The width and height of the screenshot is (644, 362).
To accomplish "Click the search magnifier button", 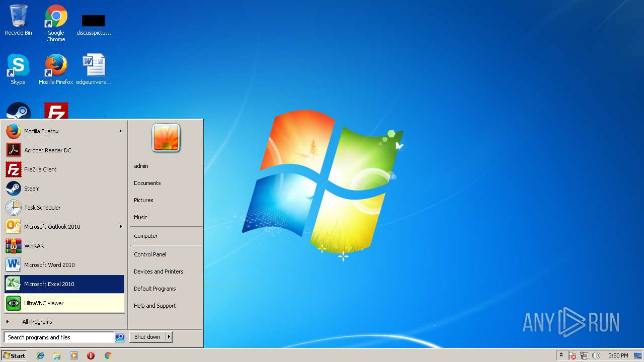I will point(120,337).
